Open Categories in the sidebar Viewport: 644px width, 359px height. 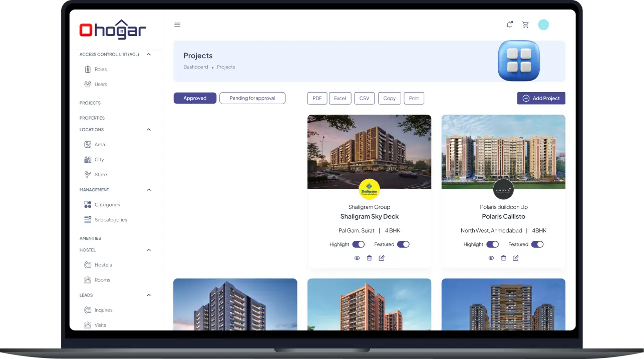[107, 205]
